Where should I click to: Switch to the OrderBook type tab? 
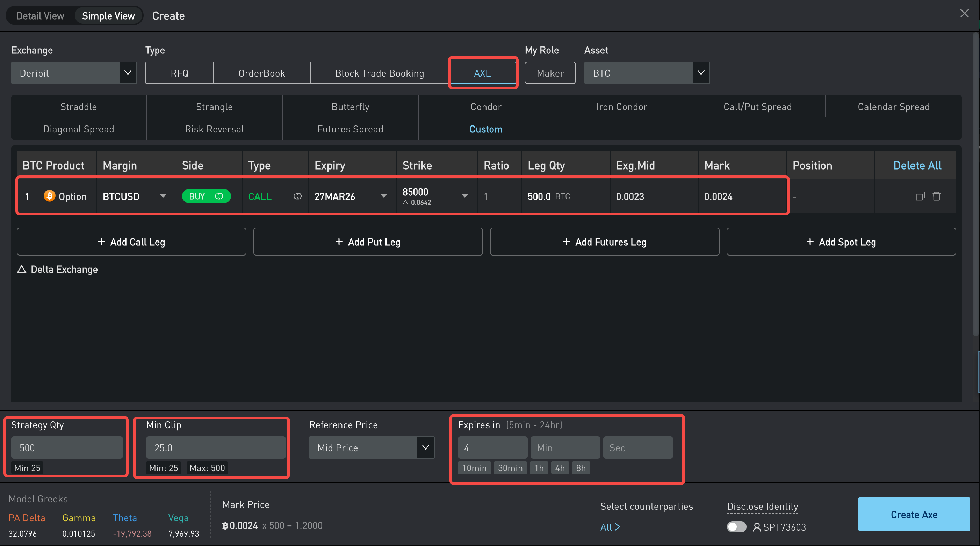pos(261,73)
